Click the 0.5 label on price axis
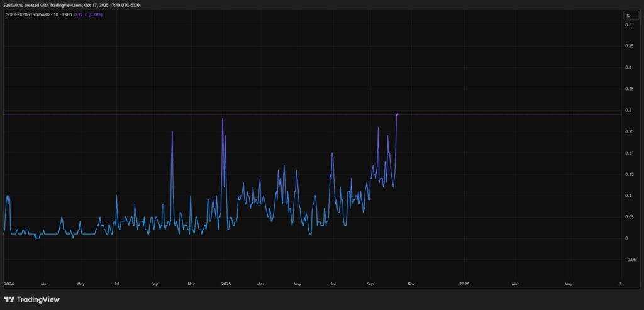 (628, 25)
